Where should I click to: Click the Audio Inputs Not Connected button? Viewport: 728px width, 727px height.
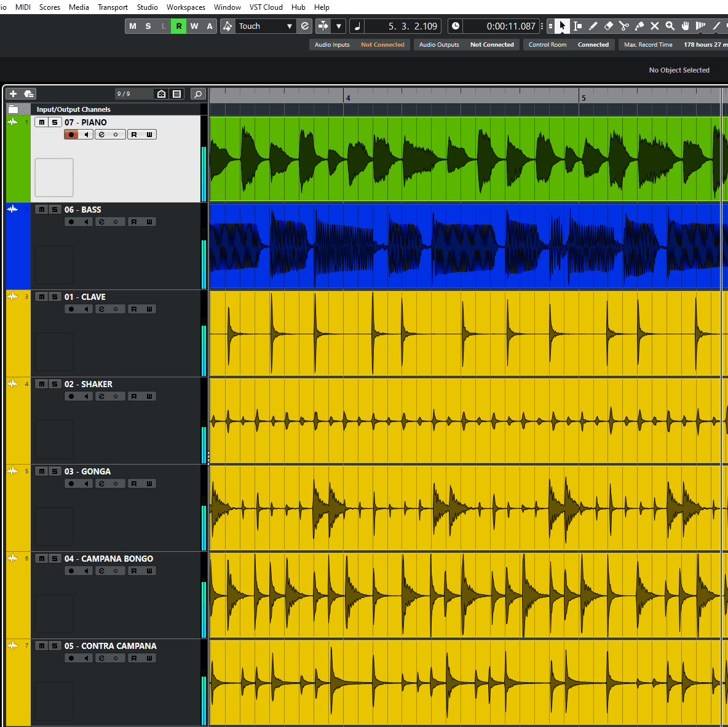coord(382,44)
